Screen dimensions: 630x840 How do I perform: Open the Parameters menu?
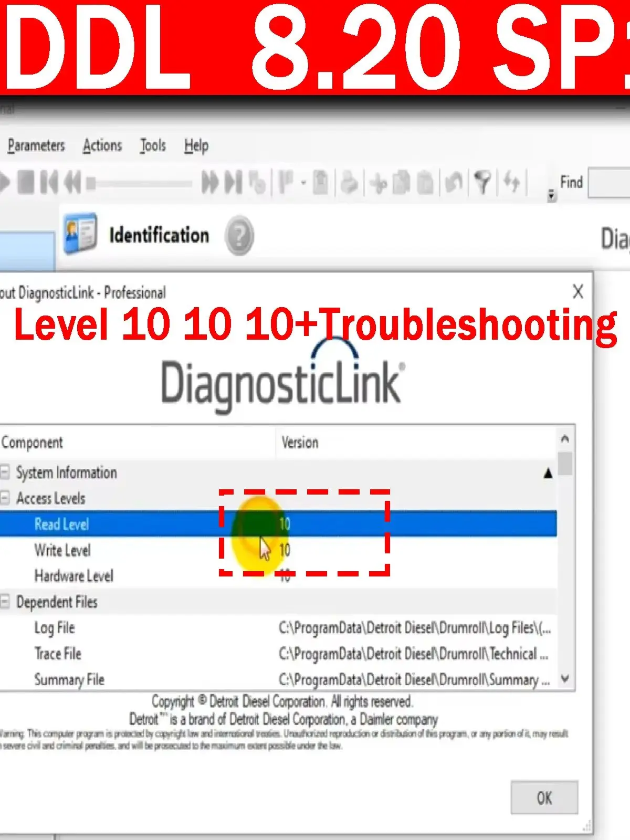pos(36,145)
